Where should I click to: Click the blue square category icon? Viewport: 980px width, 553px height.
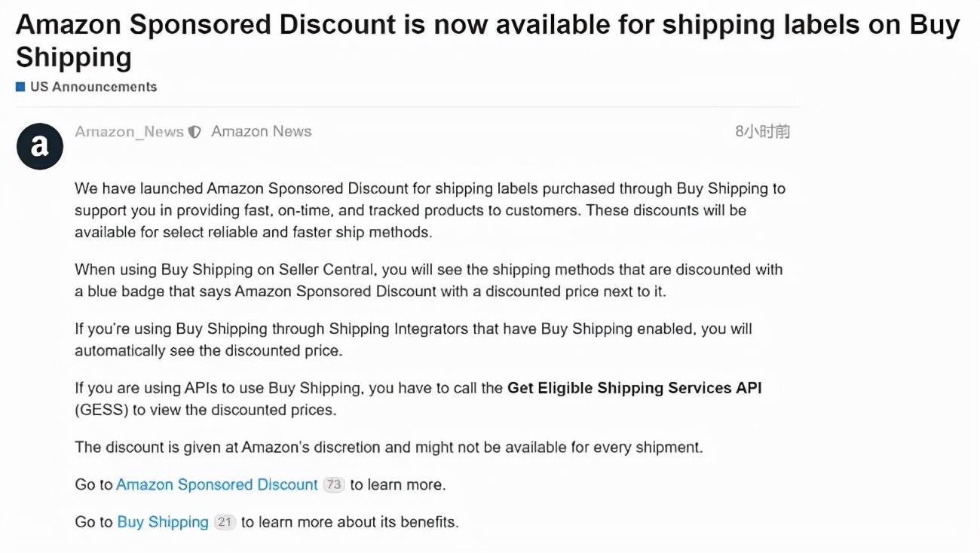20,87
